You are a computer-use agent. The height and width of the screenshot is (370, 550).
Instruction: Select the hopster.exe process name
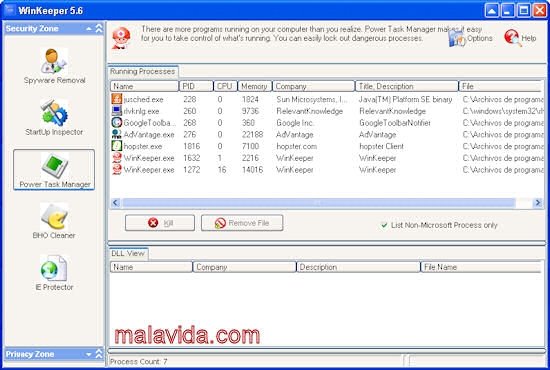coord(143,146)
